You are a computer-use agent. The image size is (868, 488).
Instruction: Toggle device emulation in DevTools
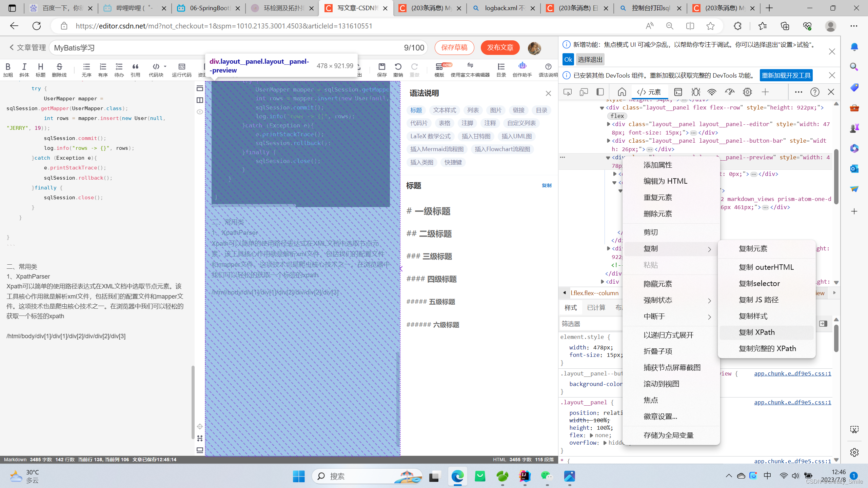click(x=584, y=92)
